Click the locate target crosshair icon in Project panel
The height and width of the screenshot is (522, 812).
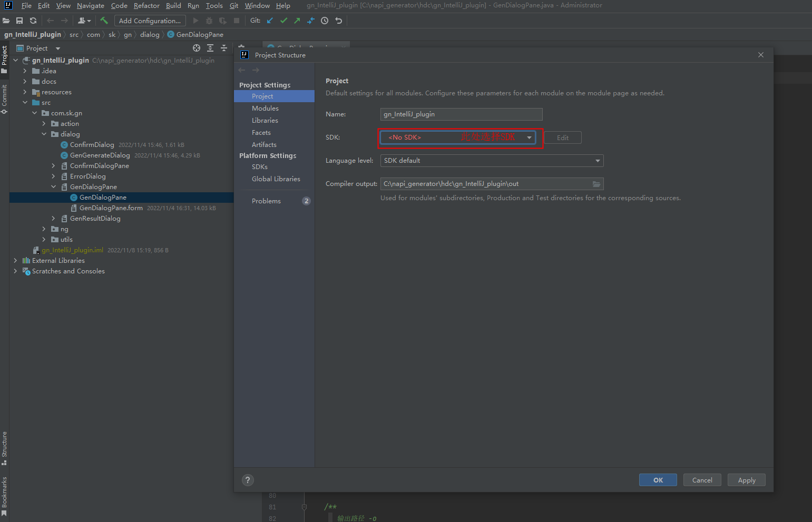pyautogui.click(x=197, y=48)
